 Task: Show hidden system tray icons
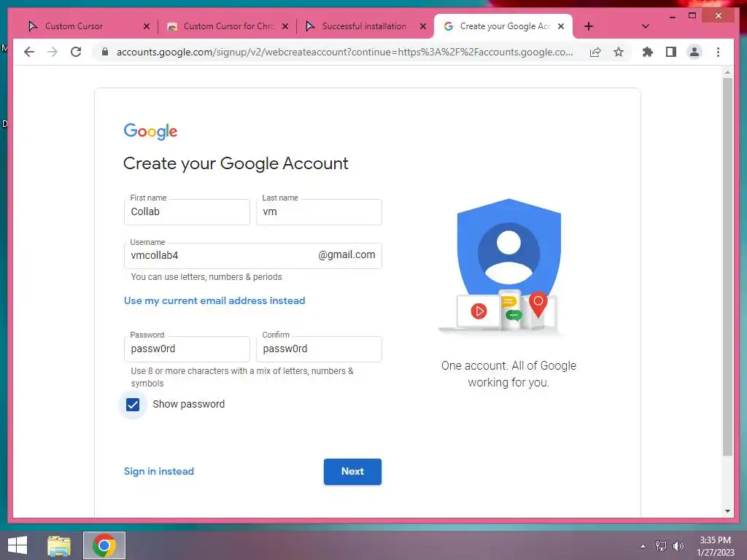point(643,545)
